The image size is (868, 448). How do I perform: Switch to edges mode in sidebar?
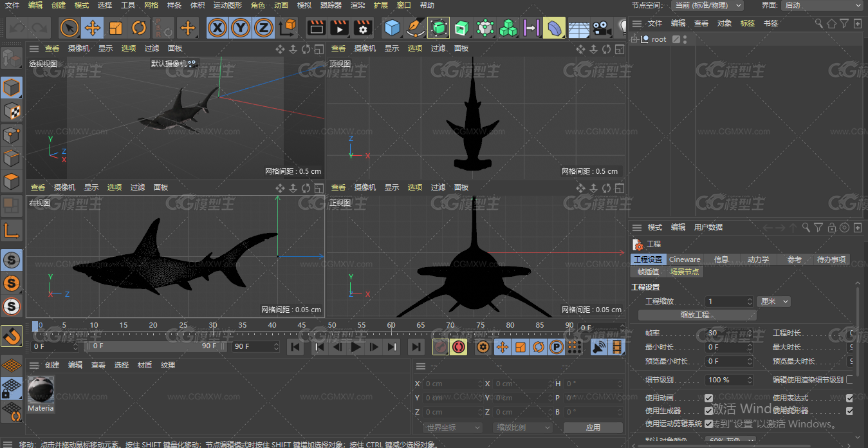click(12, 158)
